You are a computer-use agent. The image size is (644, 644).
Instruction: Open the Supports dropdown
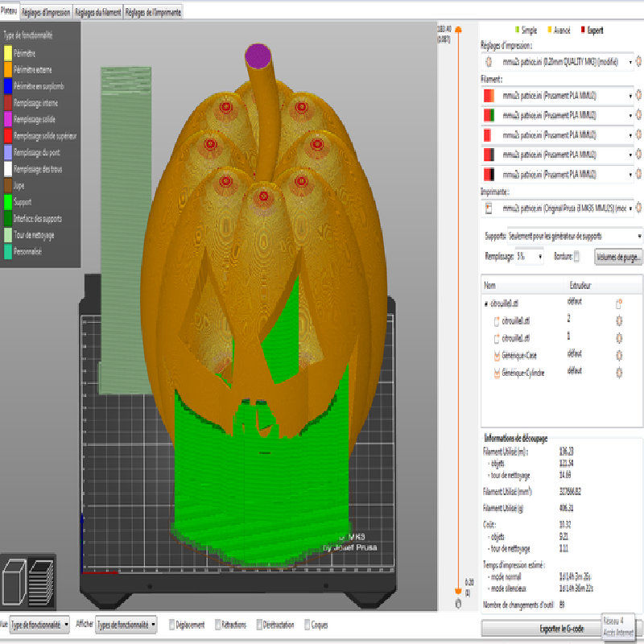pyautogui.click(x=563, y=236)
